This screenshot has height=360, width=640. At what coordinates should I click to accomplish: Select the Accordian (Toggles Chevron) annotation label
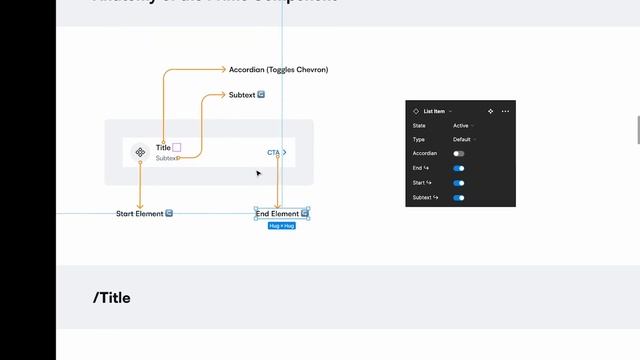[278, 69]
